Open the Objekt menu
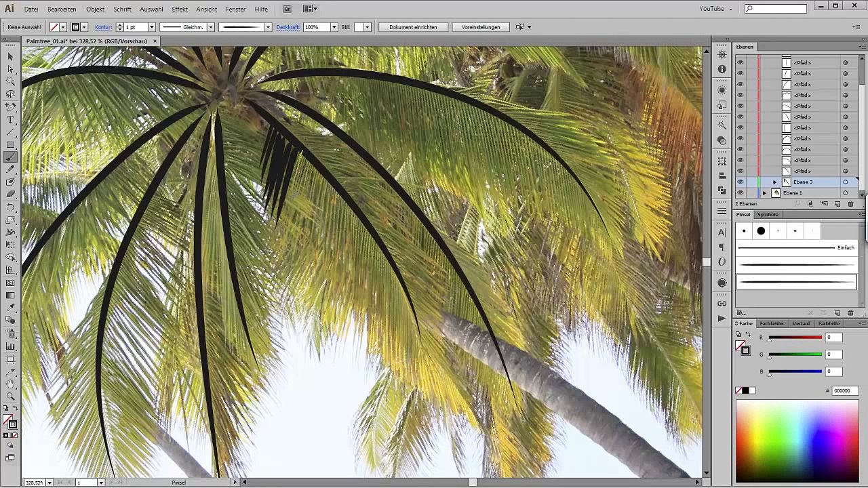Screen dimensions: 868x488 pos(95,9)
